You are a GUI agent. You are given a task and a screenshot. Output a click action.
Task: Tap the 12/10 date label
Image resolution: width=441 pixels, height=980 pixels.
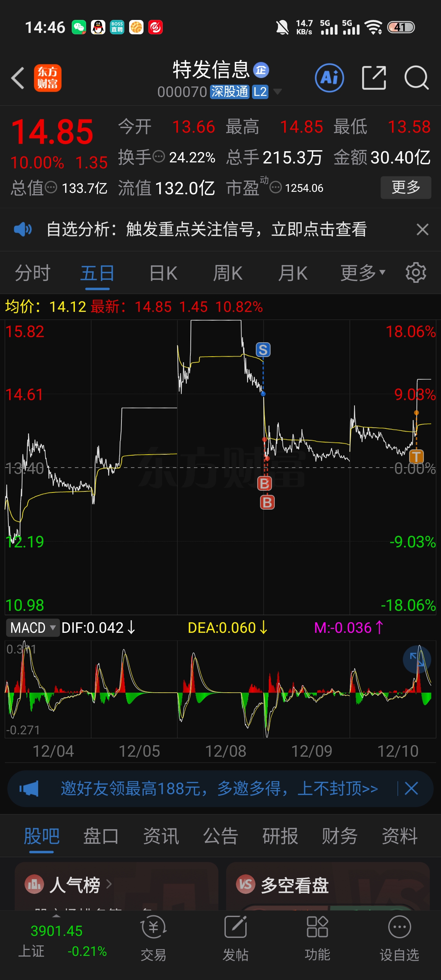[x=398, y=751]
